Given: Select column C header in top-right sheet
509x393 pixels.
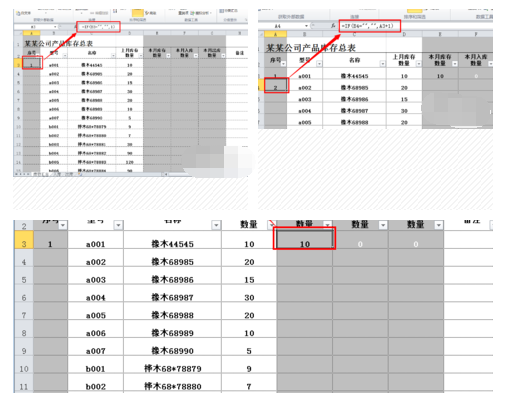Looking at the screenshot, I should tap(354, 34).
